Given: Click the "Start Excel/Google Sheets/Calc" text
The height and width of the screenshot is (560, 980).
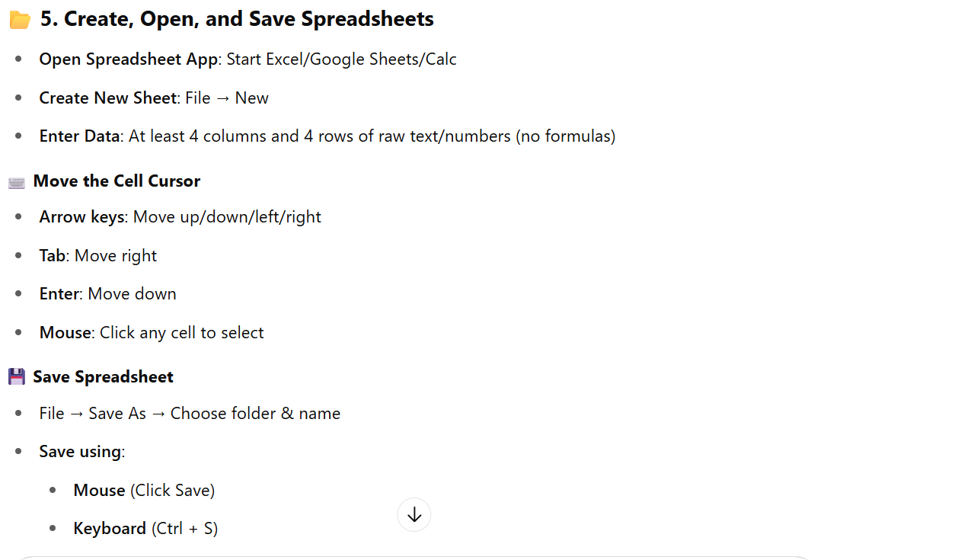Looking at the screenshot, I should click(341, 59).
